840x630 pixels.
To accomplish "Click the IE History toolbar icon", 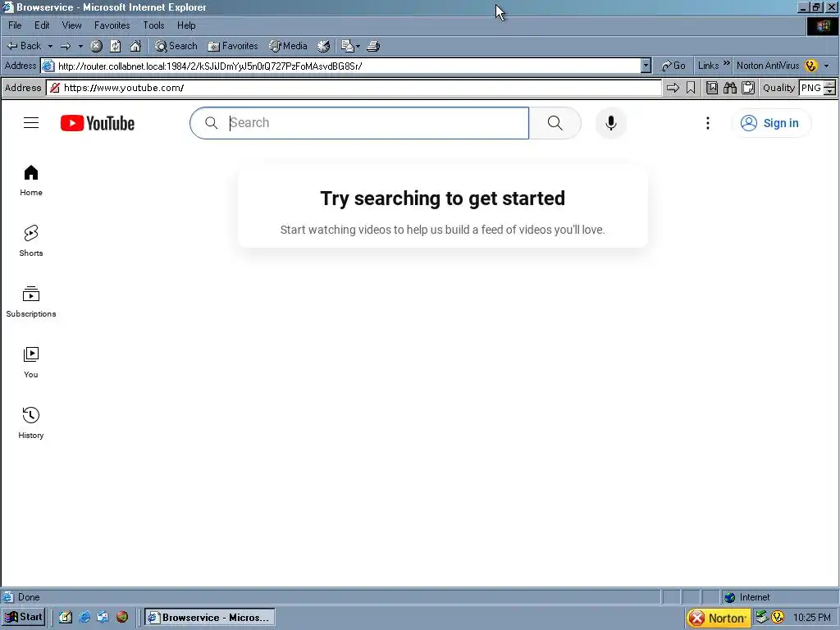I will pyautogui.click(x=323, y=46).
